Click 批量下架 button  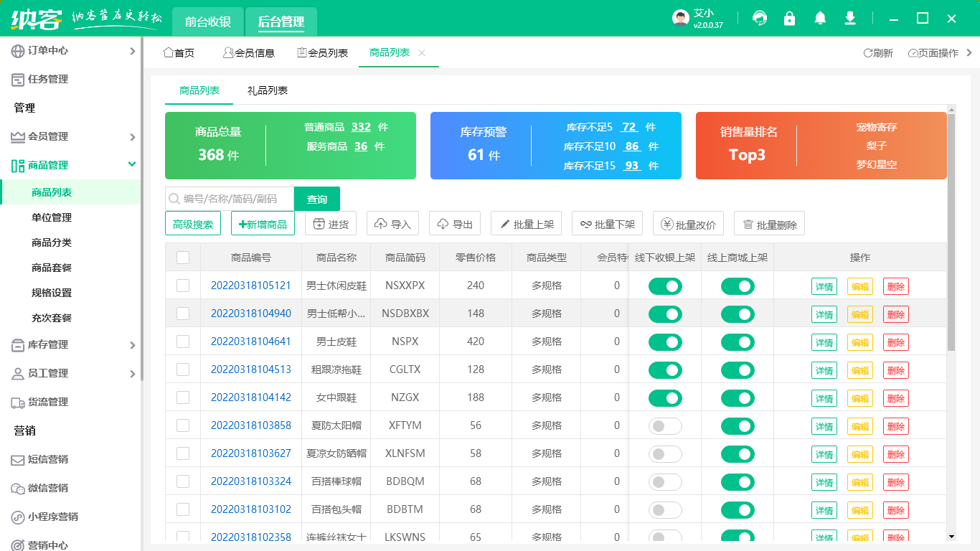[x=607, y=224]
